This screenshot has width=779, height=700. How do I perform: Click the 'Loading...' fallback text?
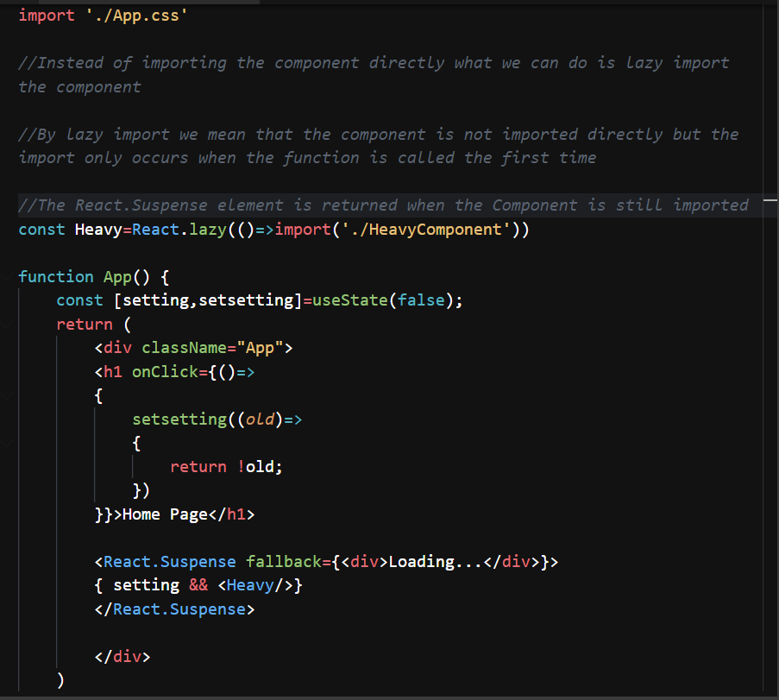click(436, 561)
